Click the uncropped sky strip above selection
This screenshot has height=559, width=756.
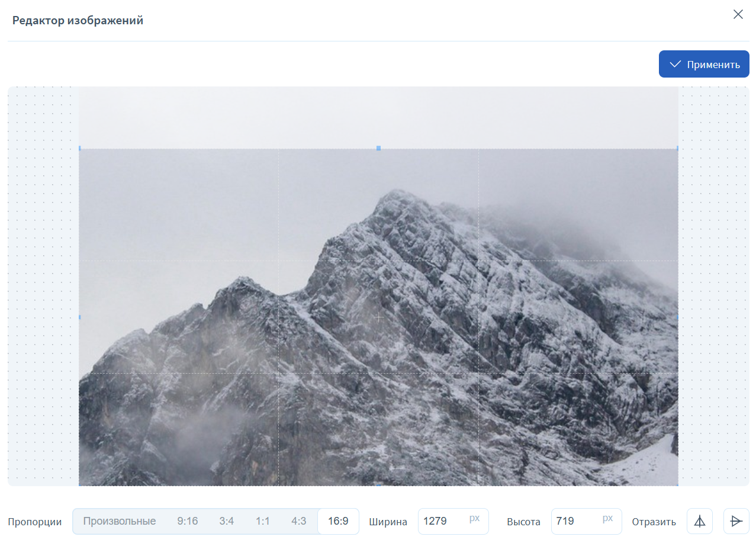pyautogui.click(x=378, y=117)
